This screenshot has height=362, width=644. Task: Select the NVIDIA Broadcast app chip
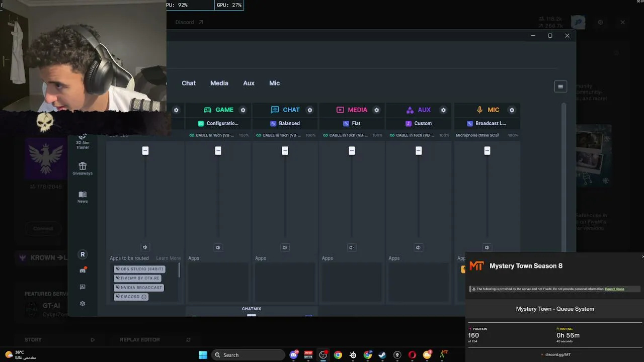(139, 288)
